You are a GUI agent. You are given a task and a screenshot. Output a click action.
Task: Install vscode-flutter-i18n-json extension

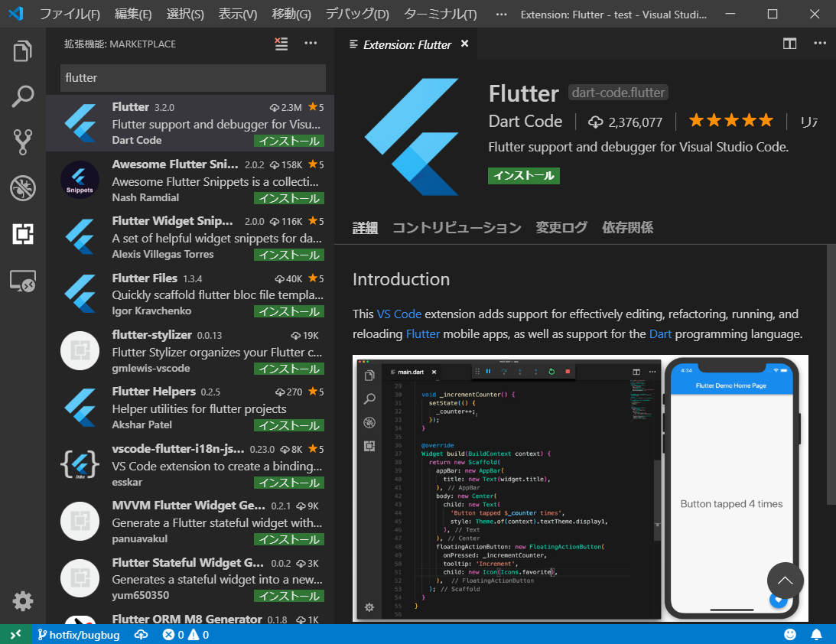pos(289,483)
